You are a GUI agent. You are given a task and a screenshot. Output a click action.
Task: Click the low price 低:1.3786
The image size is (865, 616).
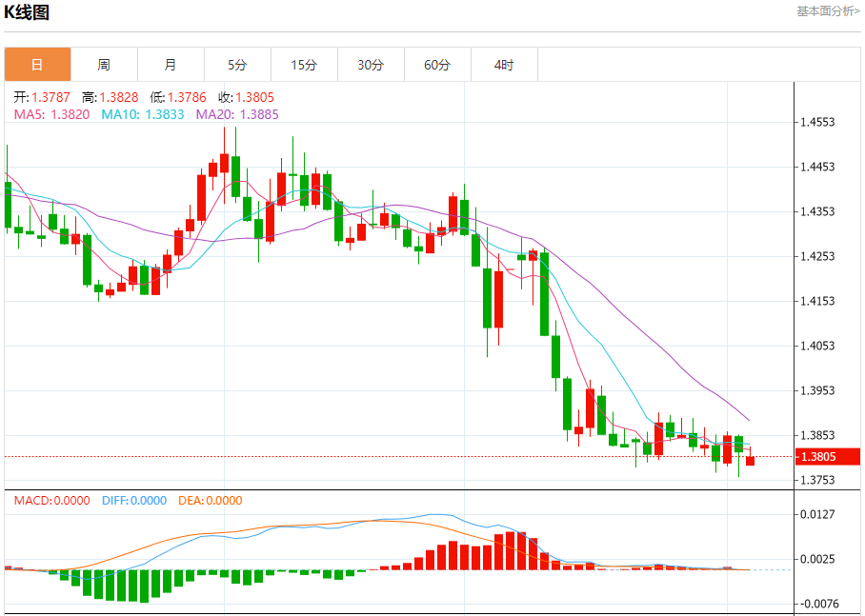[x=177, y=98]
